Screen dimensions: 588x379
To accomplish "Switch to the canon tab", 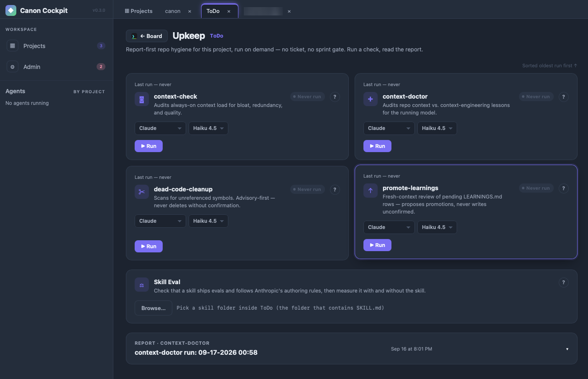I will point(173,11).
